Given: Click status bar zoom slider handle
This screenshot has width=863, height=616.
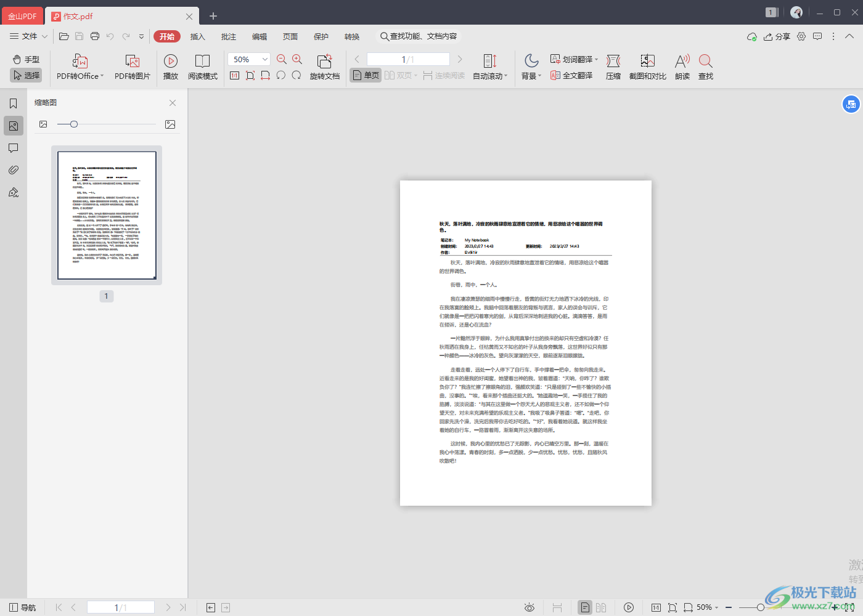Looking at the screenshot, I should (x=761, y=607).
